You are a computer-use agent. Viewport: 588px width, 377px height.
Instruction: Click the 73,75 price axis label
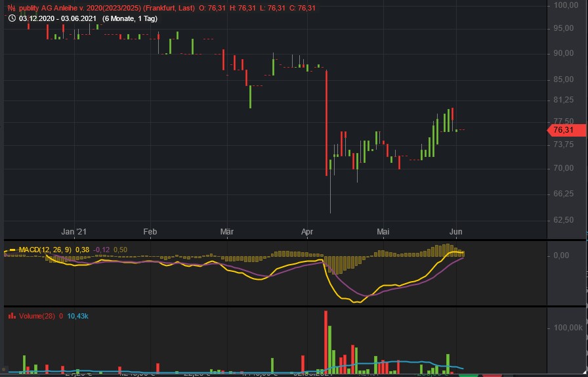point(563,144)
